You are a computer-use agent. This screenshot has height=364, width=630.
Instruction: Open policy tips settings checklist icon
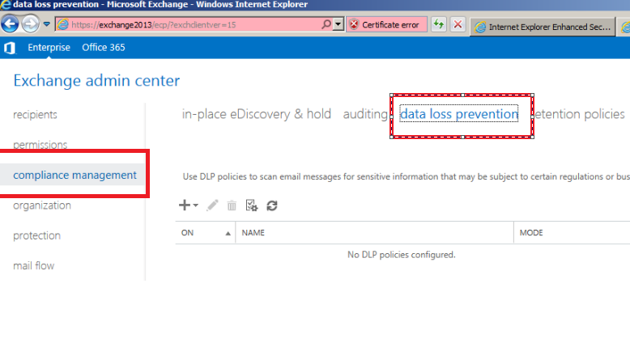point(252,205)
